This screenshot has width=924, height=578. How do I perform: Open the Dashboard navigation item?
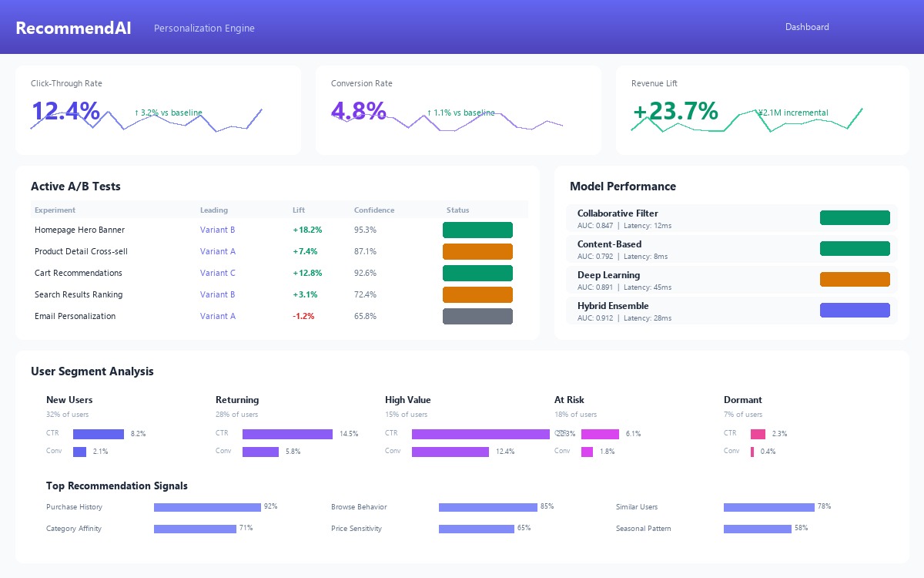pos(807,27)
